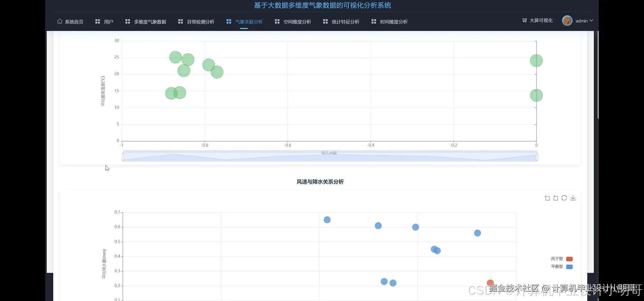This screenshot has height=301, width=644.
Task: Click the system title text at top
Action: 322,5
